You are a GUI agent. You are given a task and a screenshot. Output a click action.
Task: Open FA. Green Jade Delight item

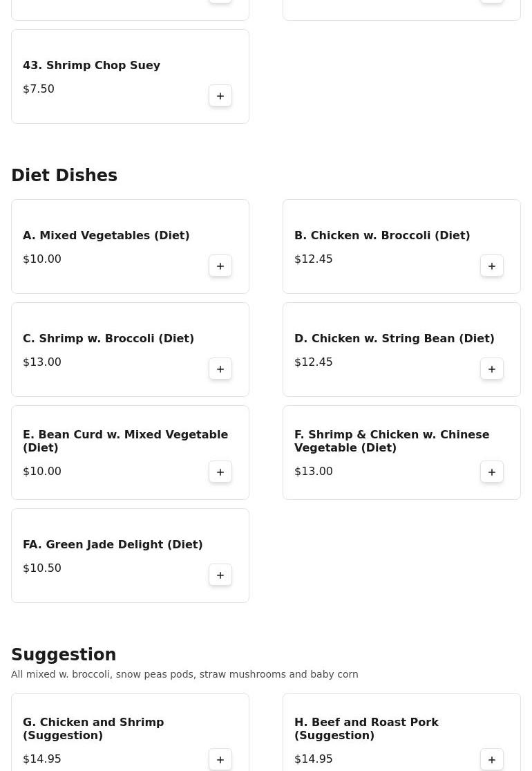(x=113, y=545)
